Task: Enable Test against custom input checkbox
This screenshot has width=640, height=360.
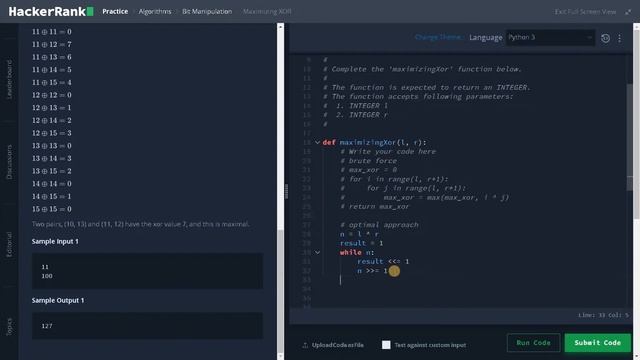Action: point(386,345)
